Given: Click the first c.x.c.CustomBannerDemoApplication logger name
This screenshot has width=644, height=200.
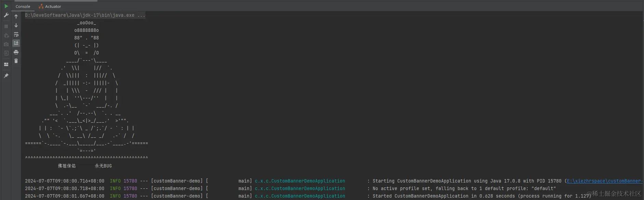Looking at the screenshot, I should 300,181.
